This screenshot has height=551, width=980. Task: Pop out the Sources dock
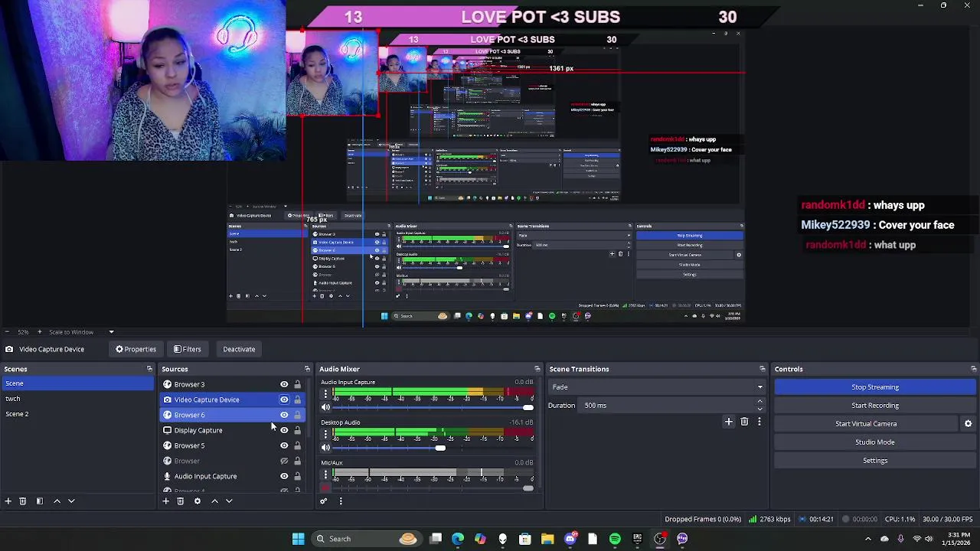pyautogui.click(x=307, y=369)
